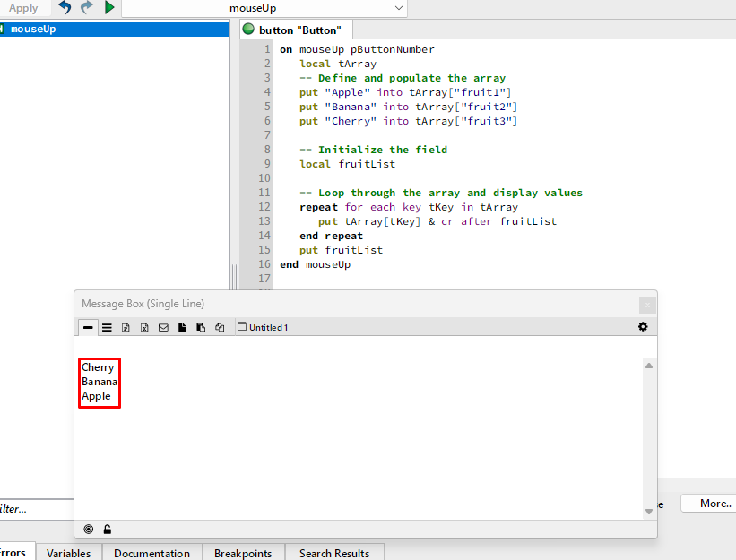Click the target icon at Message Box bottom

89,530
